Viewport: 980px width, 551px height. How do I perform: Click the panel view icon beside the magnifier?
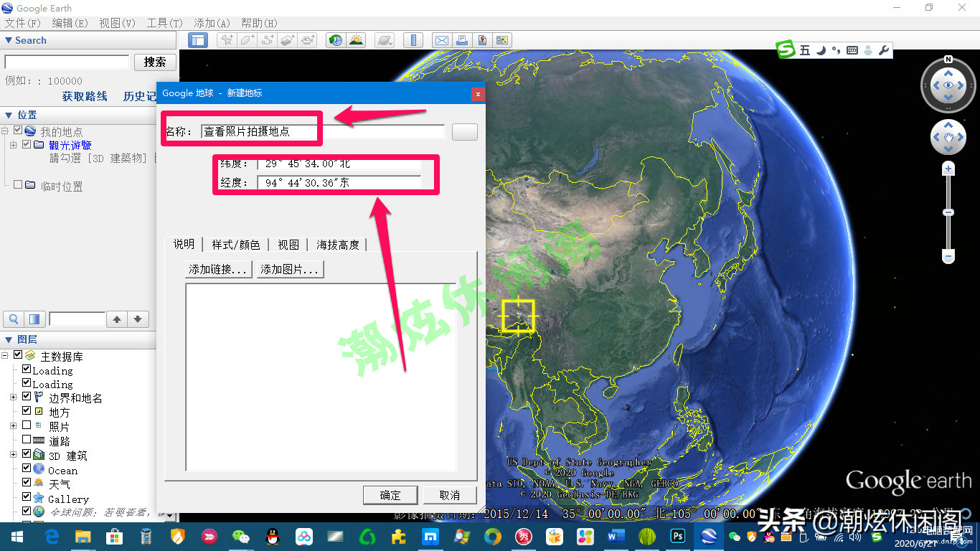click(x=34, y=319)
